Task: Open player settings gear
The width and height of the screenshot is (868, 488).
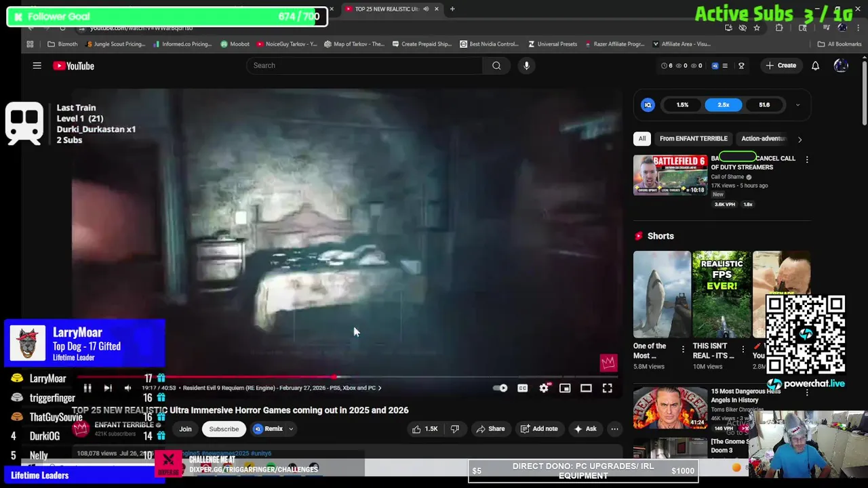Action: [x=544, y=388]
